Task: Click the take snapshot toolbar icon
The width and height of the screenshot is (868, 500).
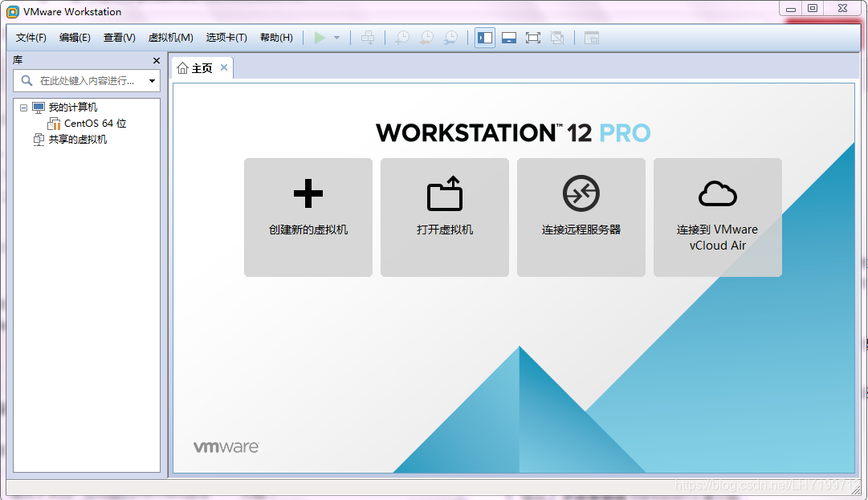Action: coord(402,38)
